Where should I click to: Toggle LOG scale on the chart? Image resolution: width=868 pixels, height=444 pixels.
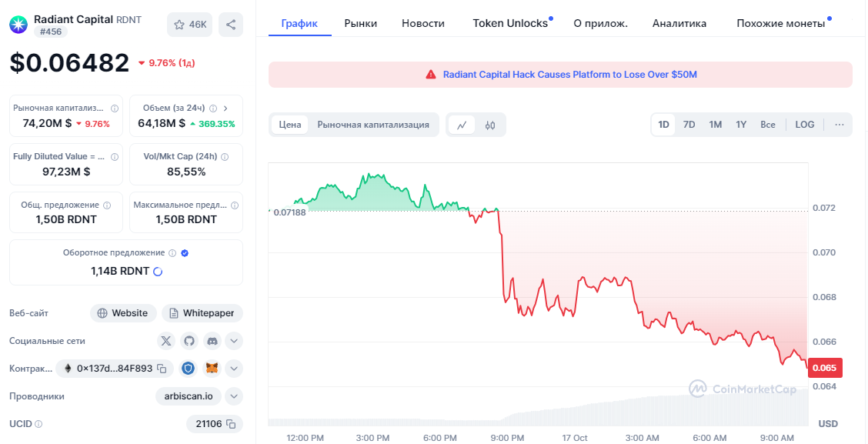pyautogui.click(x=804, y=125)
